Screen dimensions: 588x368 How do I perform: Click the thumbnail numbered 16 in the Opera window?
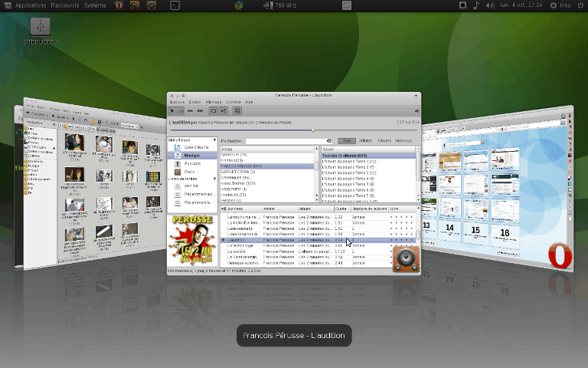click(505, 235)
